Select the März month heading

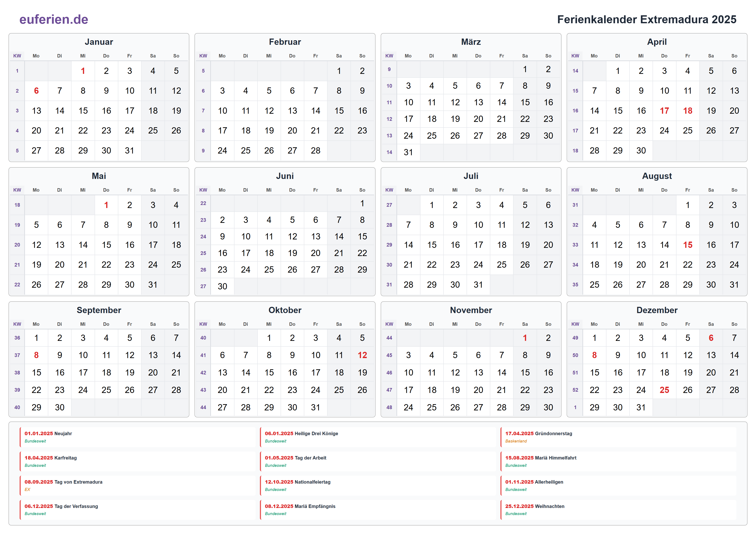click(x=471, y=42)
